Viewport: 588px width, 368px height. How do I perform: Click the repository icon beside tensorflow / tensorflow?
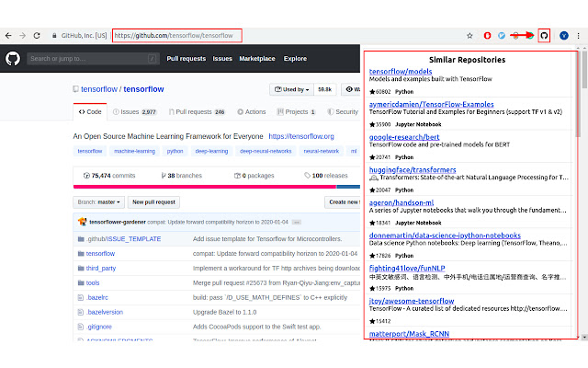click(75, 89)
